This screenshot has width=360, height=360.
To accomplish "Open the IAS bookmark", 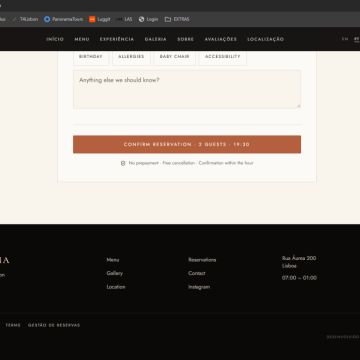I will click(x=124, y=19).
